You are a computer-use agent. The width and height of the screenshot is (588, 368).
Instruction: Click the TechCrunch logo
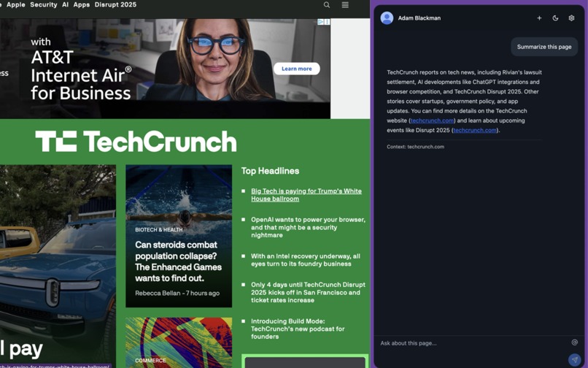[136, 141]
